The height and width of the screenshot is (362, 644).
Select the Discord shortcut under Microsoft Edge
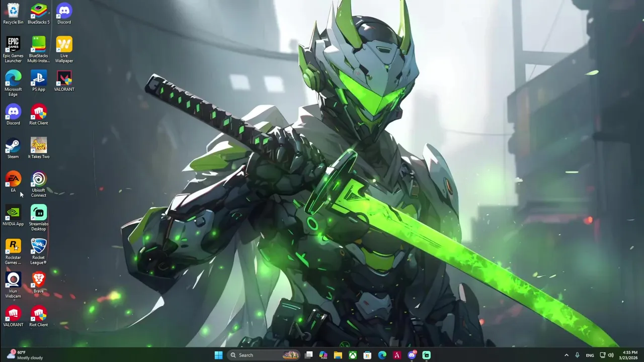click(13, 115)
